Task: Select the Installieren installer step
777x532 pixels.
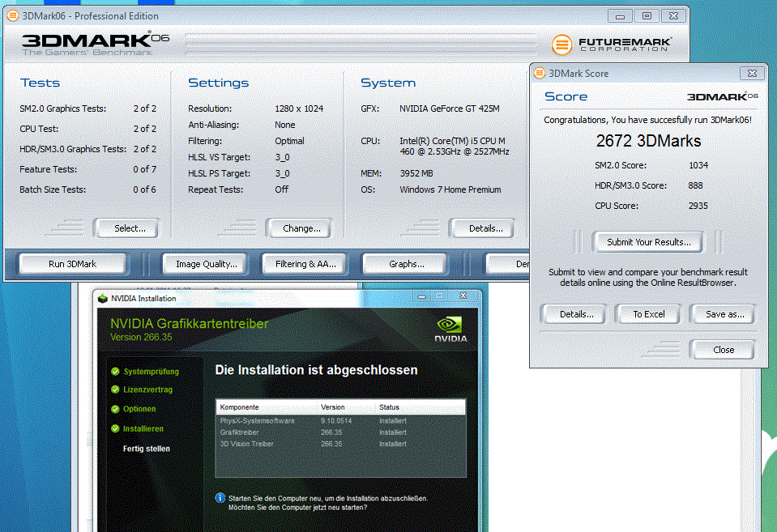Action: coord(143,428)
